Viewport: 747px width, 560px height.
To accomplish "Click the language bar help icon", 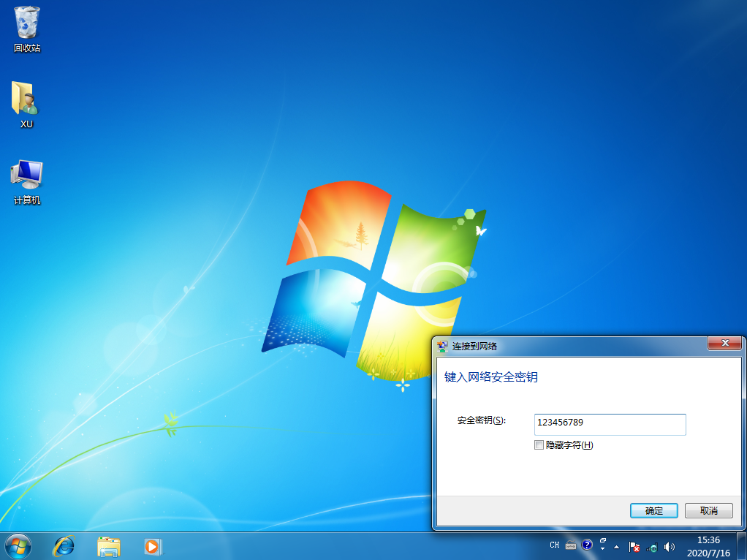I will click(587, 544).
